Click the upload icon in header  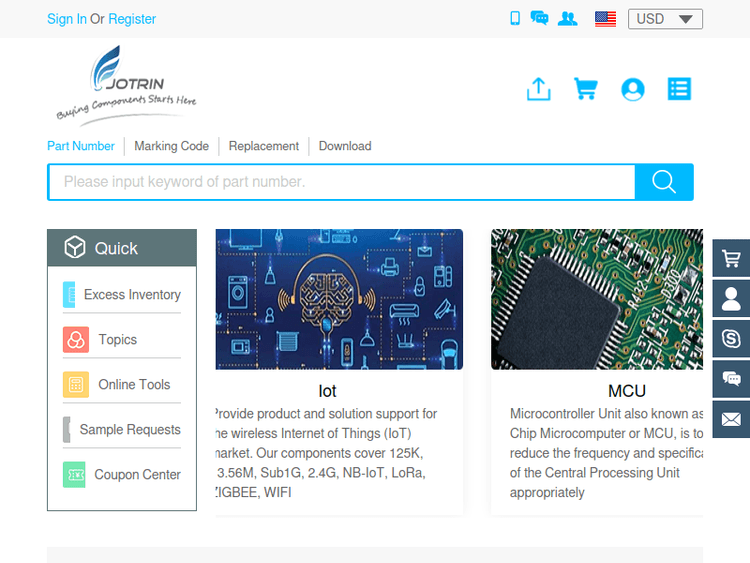538,89
